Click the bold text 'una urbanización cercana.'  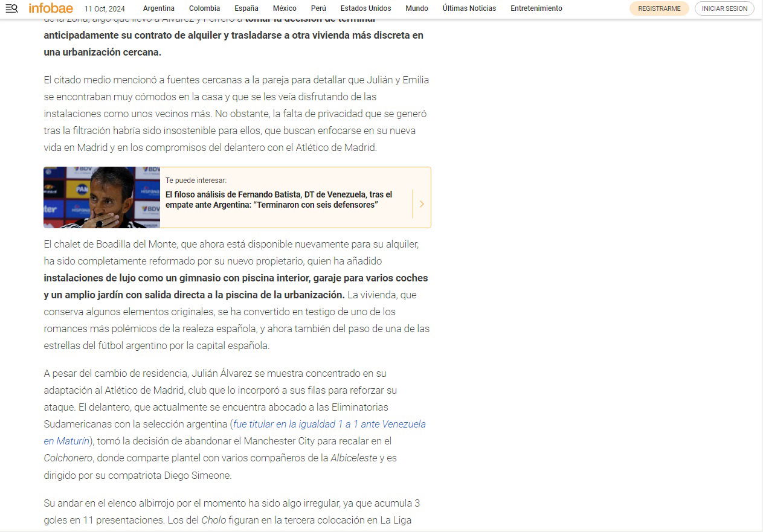pyautogui.click(x=103, y=52)
